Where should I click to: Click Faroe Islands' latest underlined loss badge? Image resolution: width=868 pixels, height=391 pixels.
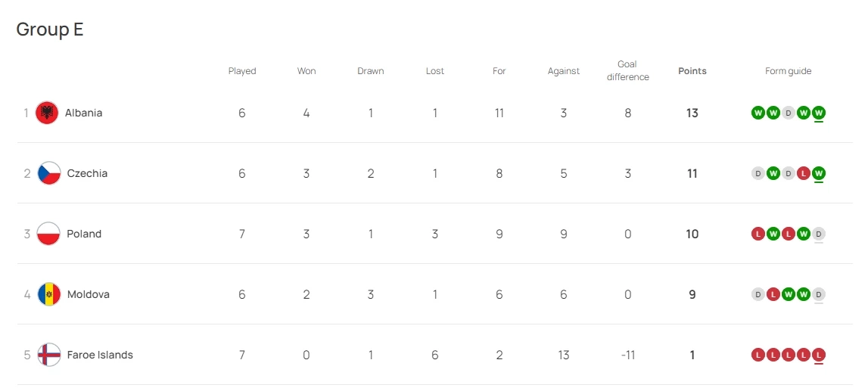tap(819, 355)
